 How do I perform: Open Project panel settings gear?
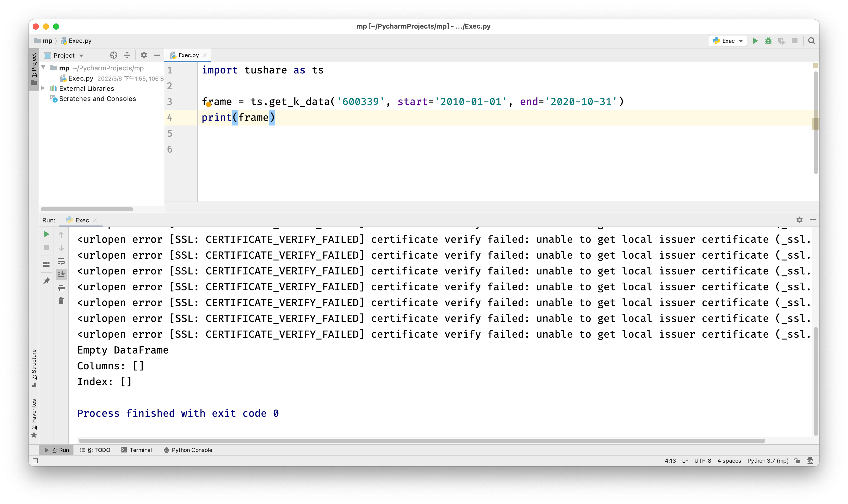144,55
